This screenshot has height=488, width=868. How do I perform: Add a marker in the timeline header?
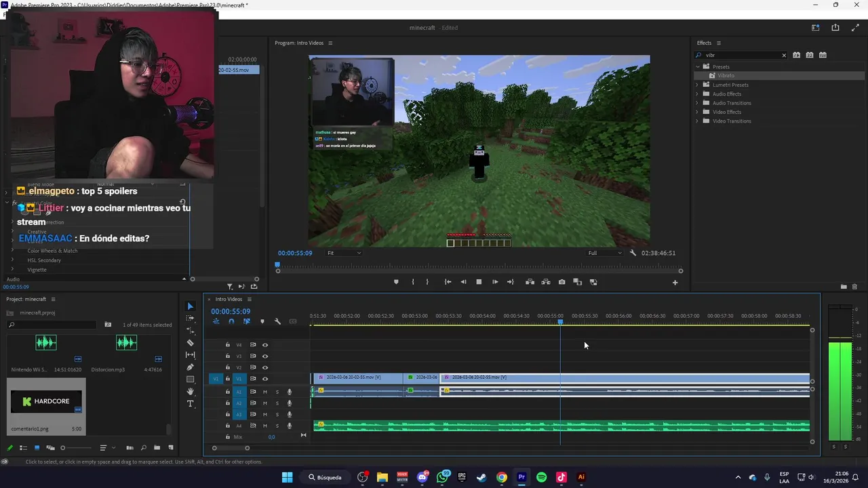tap(262, 321)
